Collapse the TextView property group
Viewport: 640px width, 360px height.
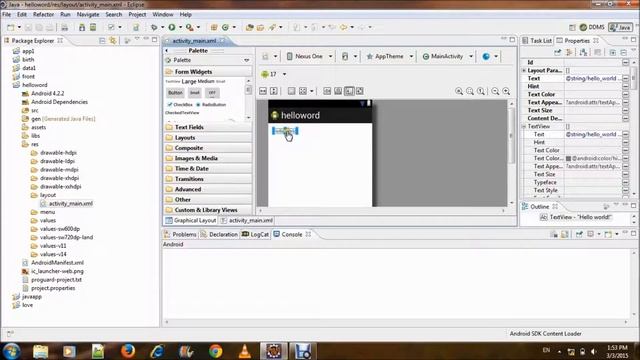[x=524, y=127]
